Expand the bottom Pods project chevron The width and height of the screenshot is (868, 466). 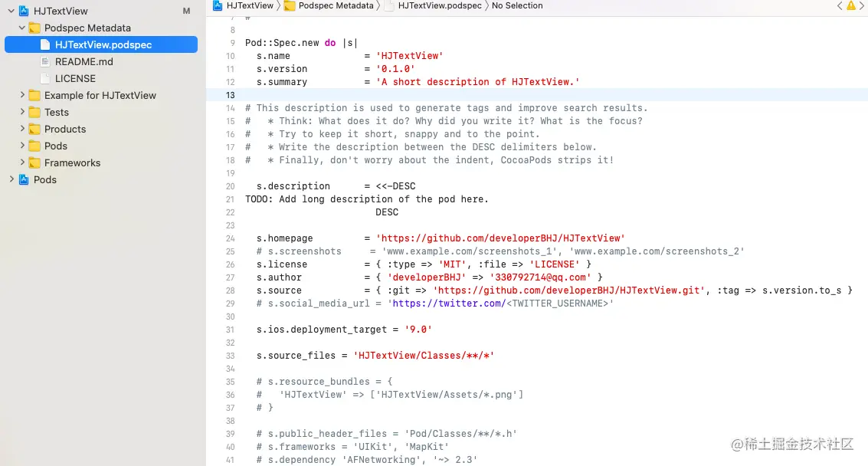click(x=11, y=179)
